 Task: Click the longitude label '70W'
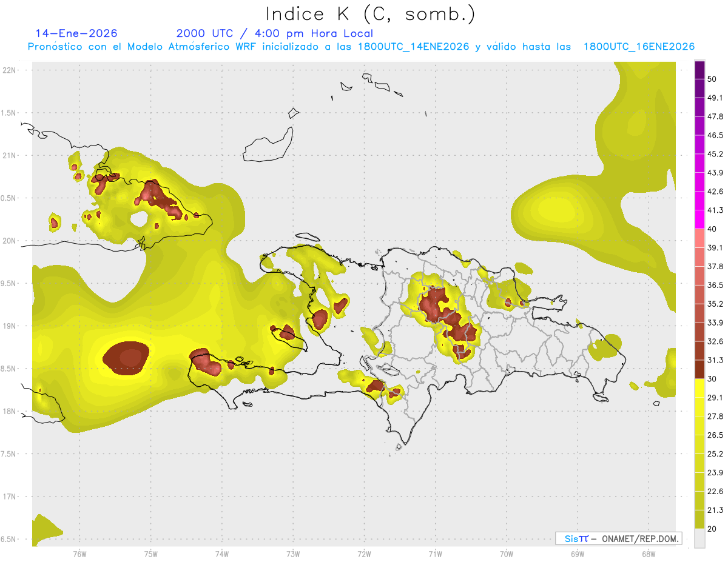507,554
